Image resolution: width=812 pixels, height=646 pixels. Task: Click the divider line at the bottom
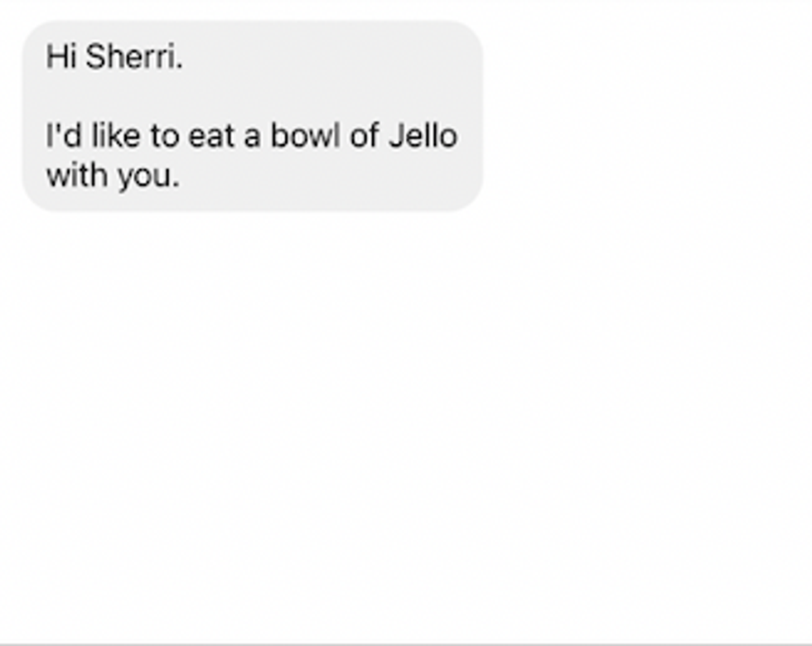(x=406, y=643)
